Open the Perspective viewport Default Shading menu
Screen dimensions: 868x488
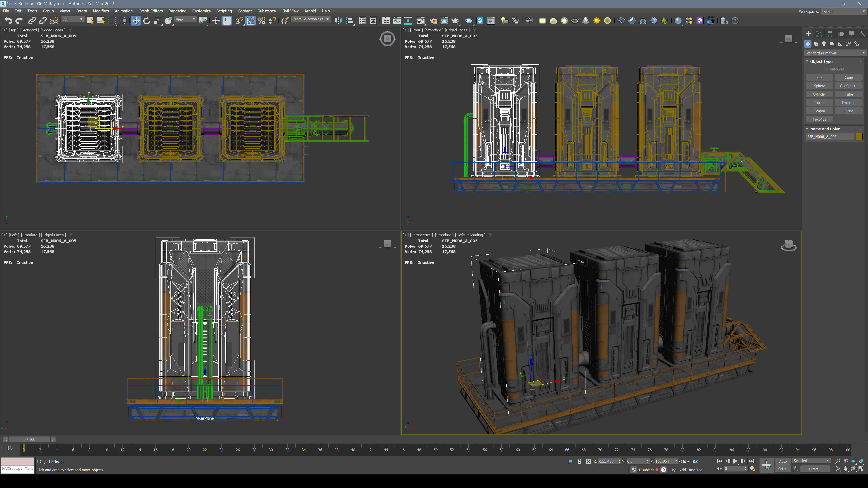[470, 235]
